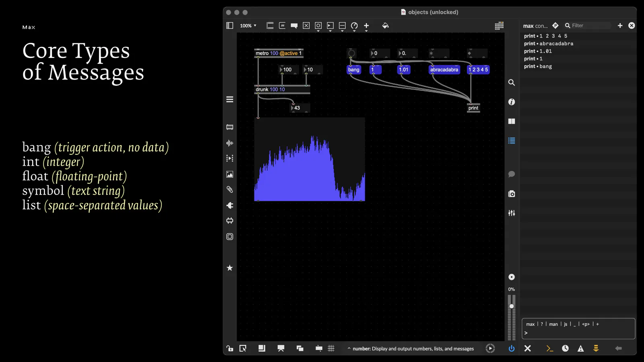This screenshot has width=644, height=362.
Task: Select the '<p>' option in console prompt
Action: point(586,324)
